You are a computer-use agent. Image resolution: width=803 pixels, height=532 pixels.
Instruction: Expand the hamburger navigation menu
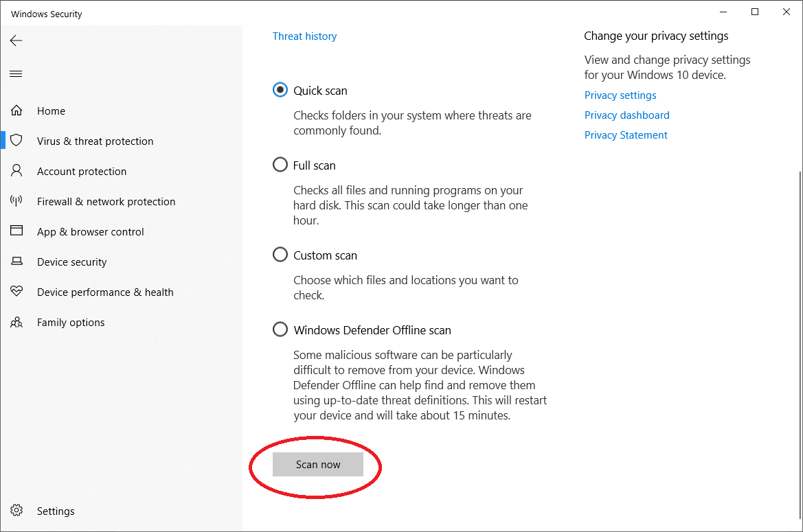pos(16,74)
